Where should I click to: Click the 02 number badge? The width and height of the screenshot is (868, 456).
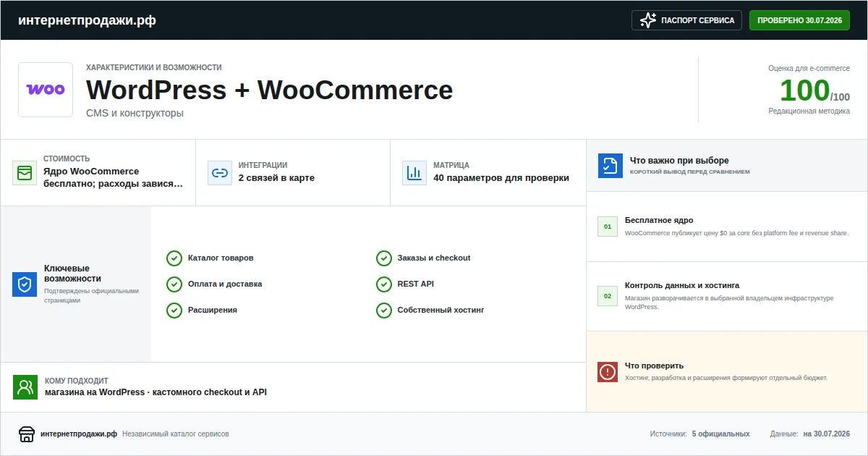click(608, 296)
